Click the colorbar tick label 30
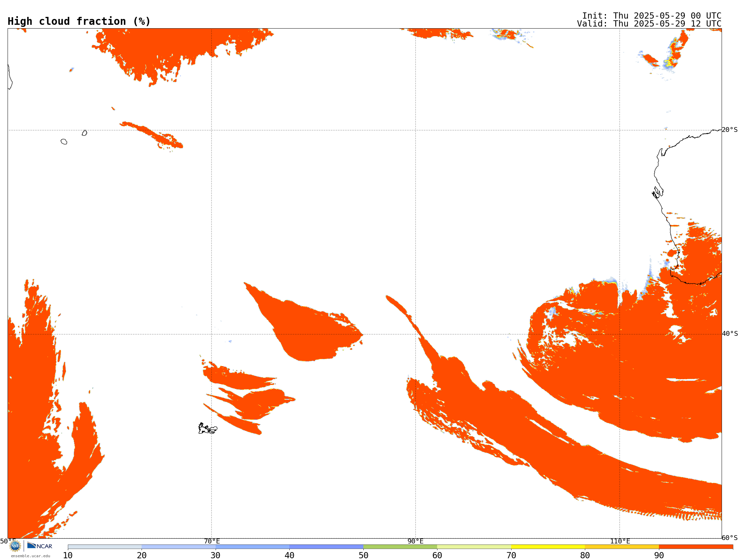 (x=216, y=556)
